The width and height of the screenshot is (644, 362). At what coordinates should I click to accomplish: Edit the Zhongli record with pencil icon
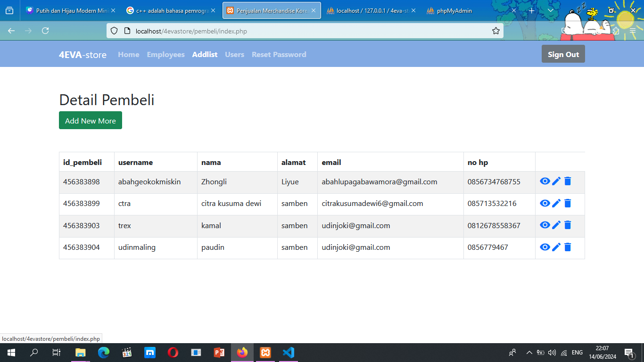tap(556, 181)
